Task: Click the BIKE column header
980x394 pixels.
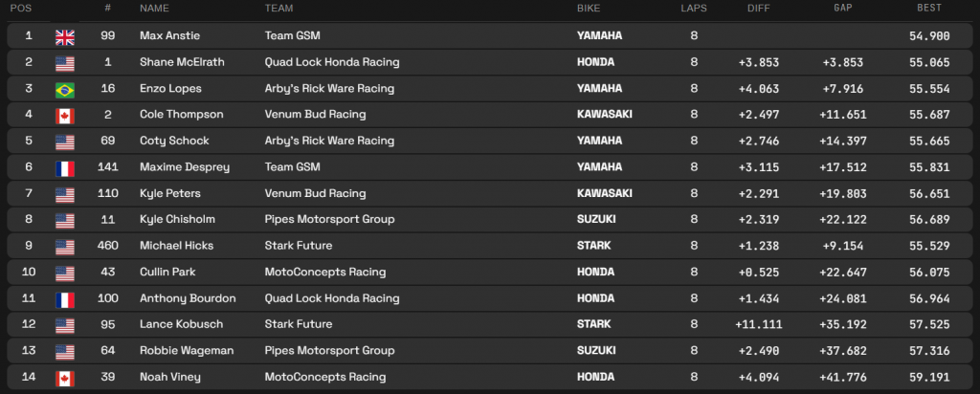Action: tap(589, 9)
